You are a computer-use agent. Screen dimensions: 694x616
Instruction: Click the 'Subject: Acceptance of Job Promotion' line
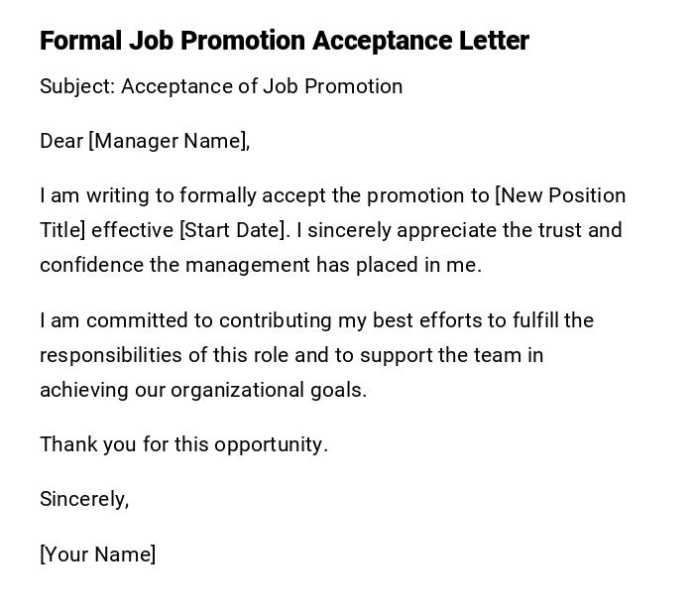[x=221, y=86]
